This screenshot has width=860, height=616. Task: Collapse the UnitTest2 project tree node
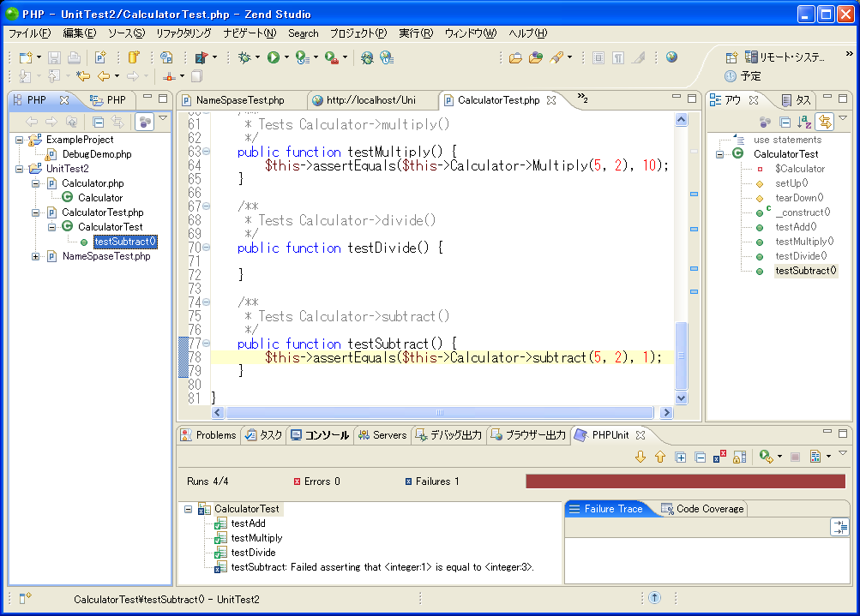(x=20, y=169)
